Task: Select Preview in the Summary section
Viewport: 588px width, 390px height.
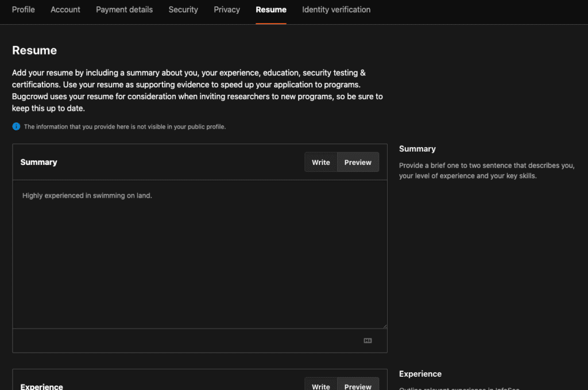Action: point(358,163)
